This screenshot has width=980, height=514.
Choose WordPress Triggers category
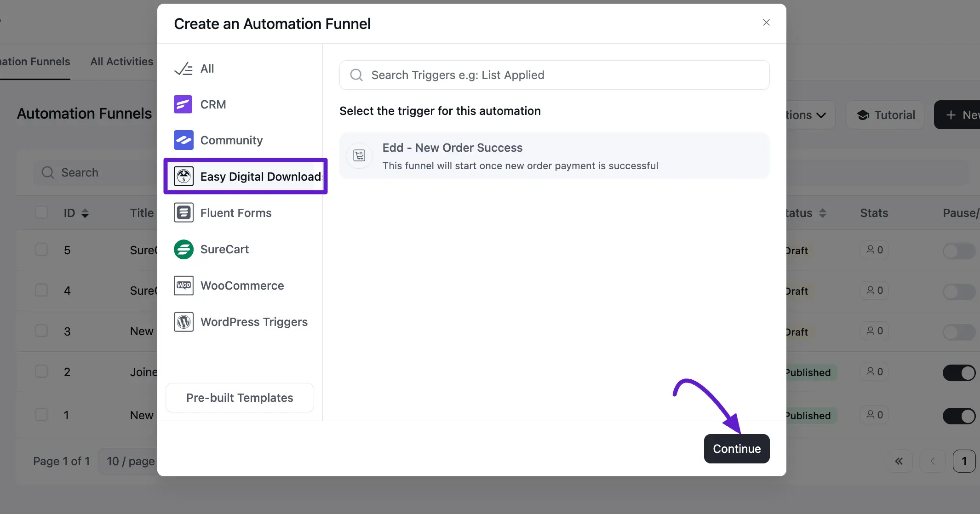(241, 322)
